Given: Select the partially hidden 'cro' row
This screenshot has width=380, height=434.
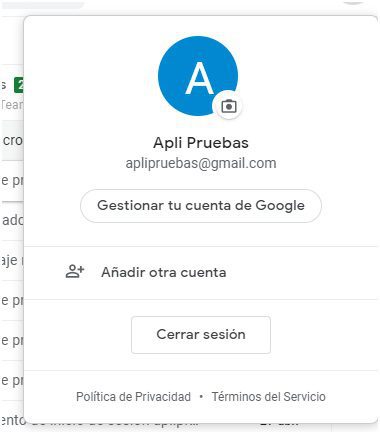Looking at the screenshot, I should pyautogui.click(x=12, y=140).
